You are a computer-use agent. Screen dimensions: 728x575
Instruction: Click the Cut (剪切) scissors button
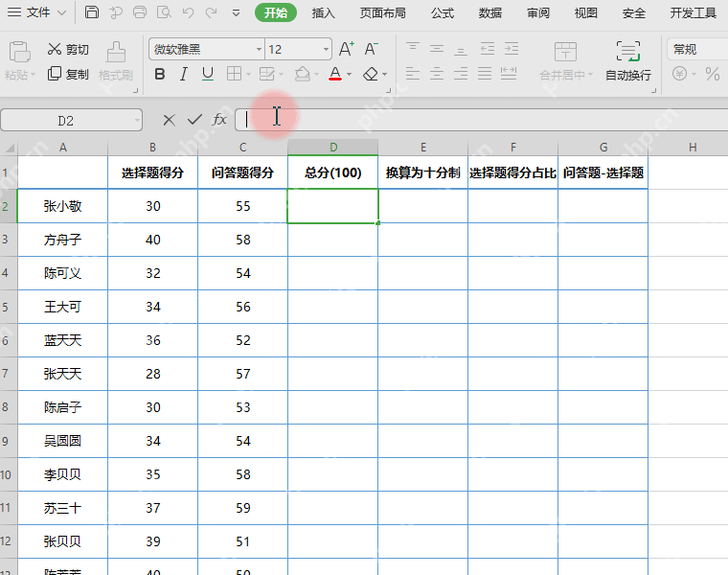[68, 49]
